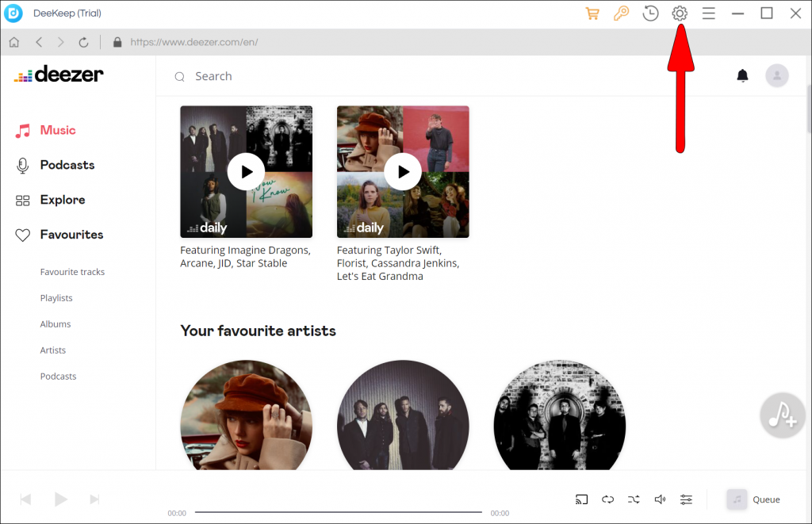Viewport: 812px width, 524px height.
Task: Select the sidebar Podcasts item with microphone icon
Action: tap(55, 165)
